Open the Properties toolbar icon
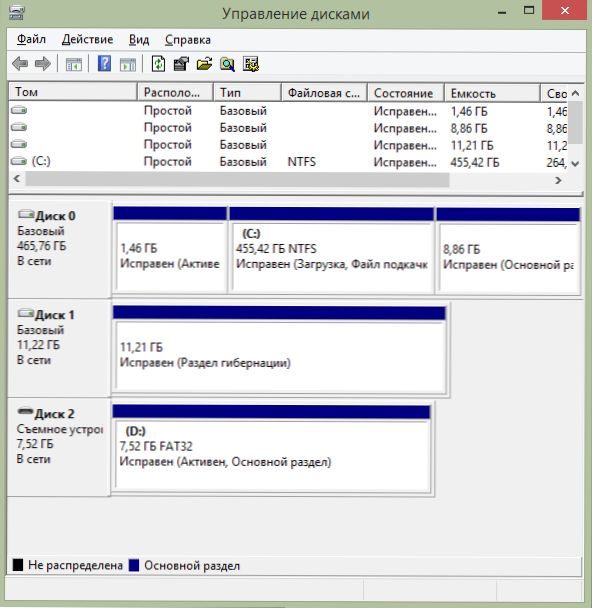Image resolution: width=592 pixels, height=608 pixels. (181, 64)
